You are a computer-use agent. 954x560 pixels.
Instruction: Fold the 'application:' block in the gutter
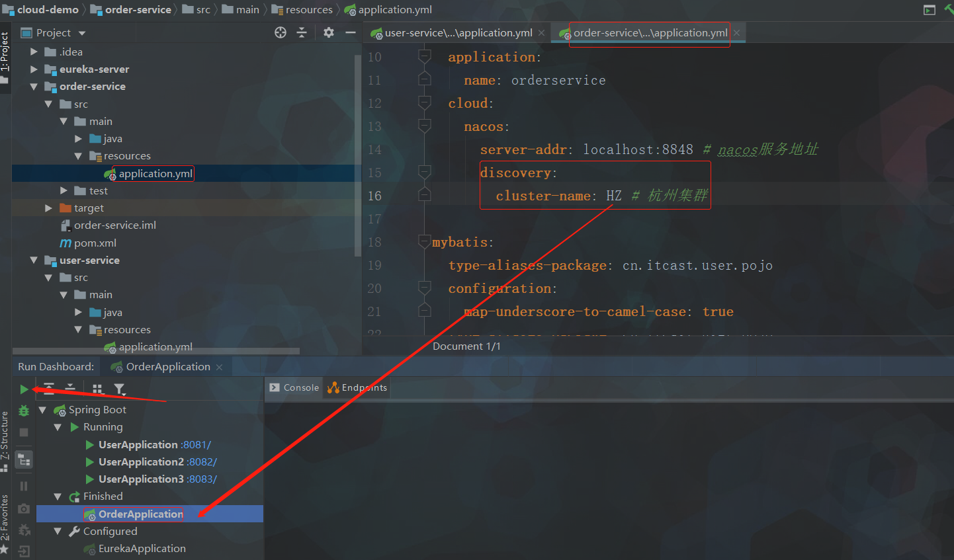425,57
